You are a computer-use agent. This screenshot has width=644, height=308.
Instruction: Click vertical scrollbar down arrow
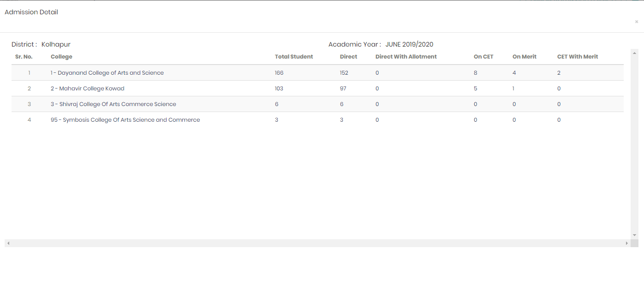[634, 235]
